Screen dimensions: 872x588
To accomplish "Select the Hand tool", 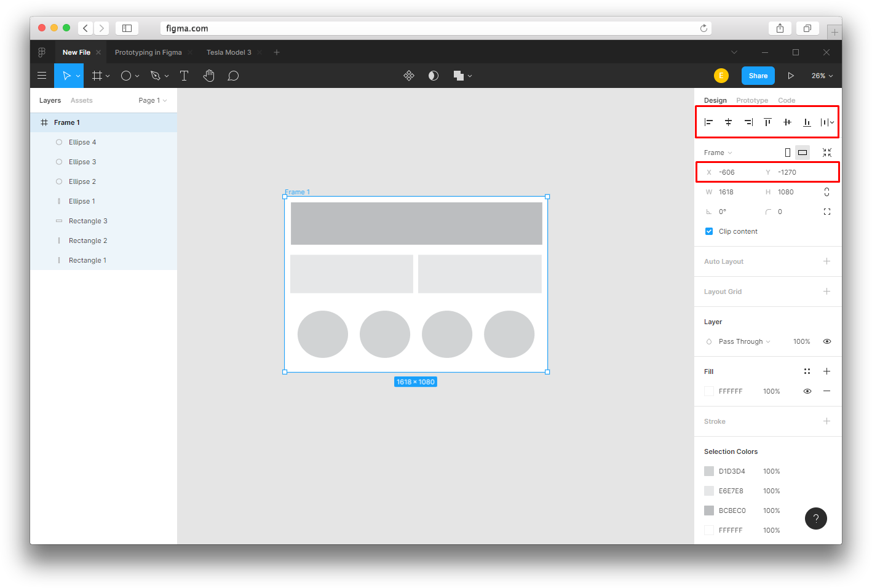I will click(x=209, y=76).
